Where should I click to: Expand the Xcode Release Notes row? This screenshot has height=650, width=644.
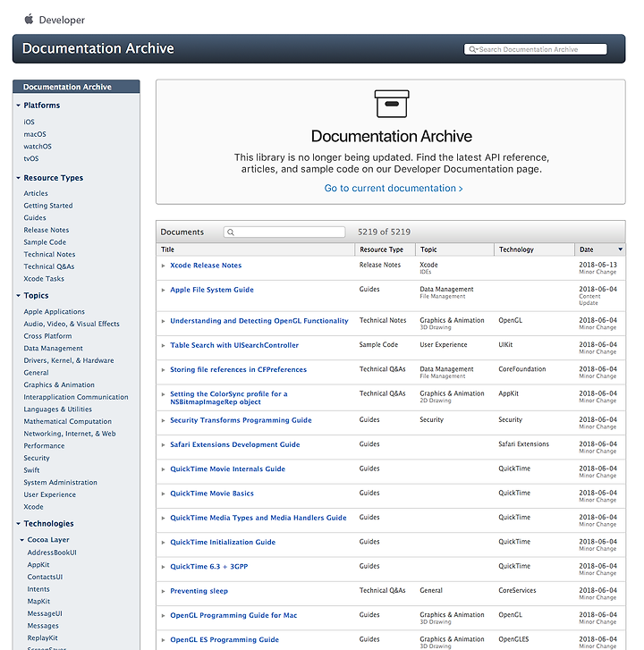point(163,266)
